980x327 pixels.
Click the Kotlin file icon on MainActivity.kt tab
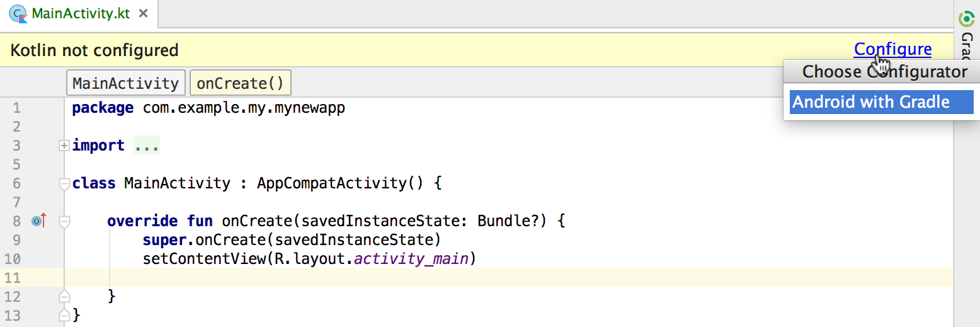tap(18, 14)
